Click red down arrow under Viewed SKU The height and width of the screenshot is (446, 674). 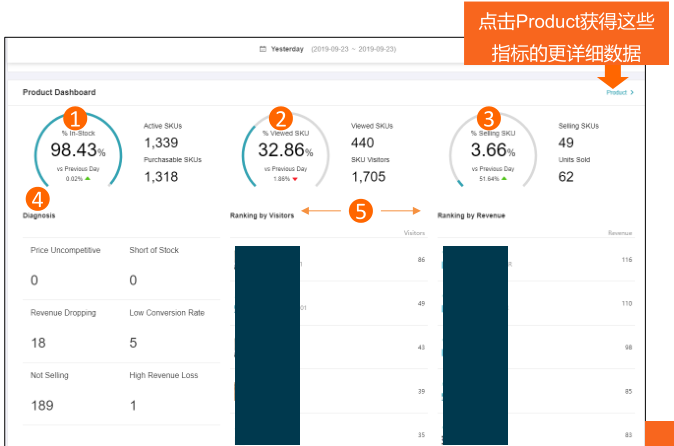[x=295, y=179]
